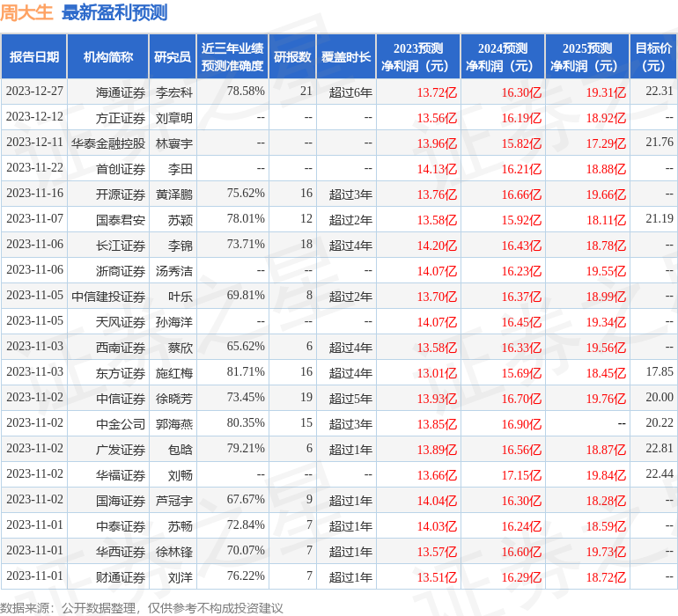Viewport: 678px width, 616px height.
Task: Click the 2025预测净利润 column header
Action: coord(587,56)
